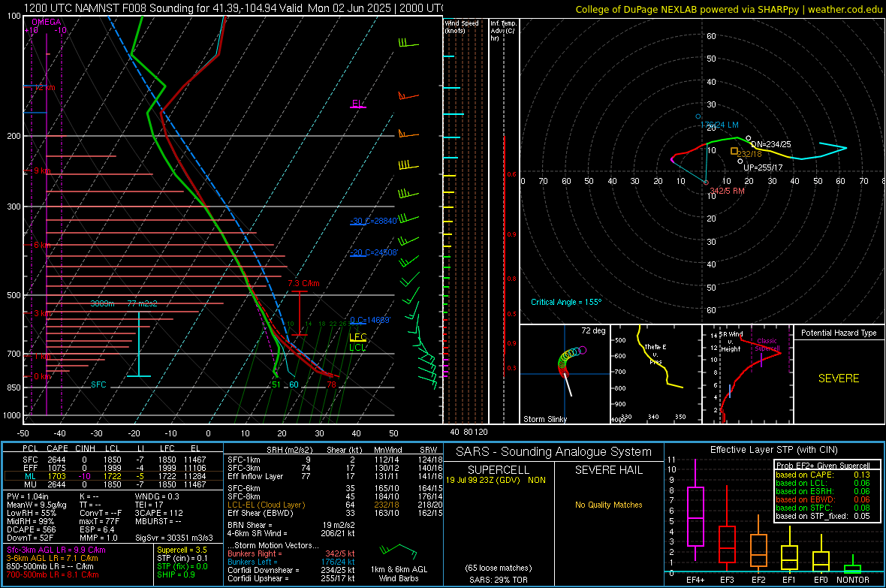Click the 1km & 6km wind barbs graphic
The width and height of the screenshot is (886, 588).
point(399,551)
